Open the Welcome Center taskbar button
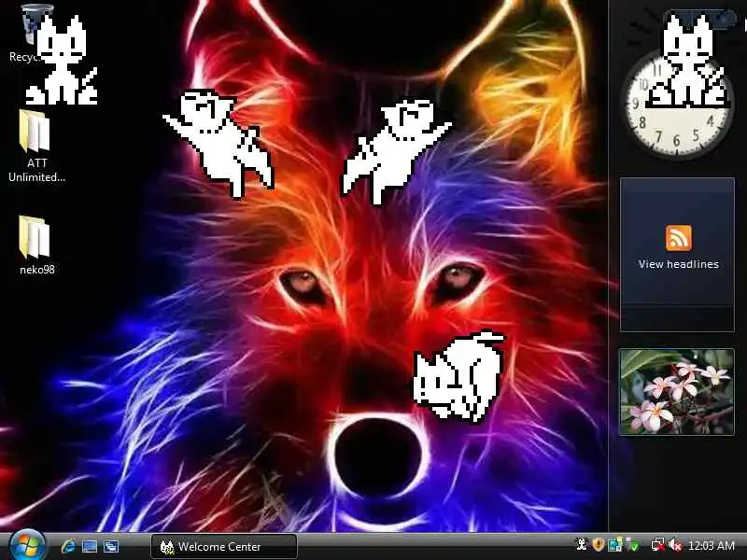Screen dimensions: 747x560 point(224,546)
